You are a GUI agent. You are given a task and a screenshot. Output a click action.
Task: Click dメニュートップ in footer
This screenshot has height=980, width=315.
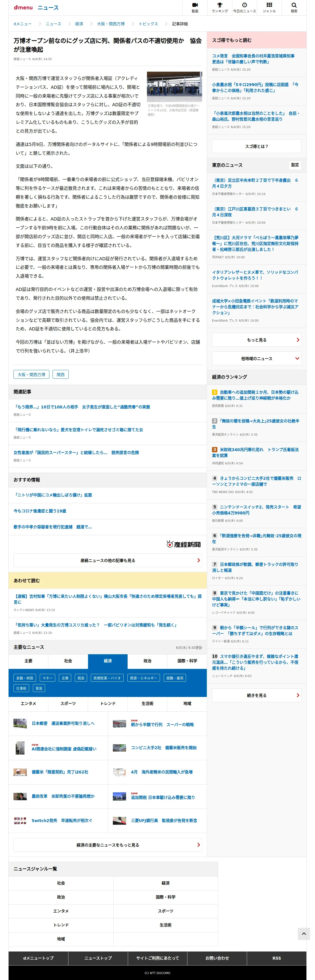[39, 958]
